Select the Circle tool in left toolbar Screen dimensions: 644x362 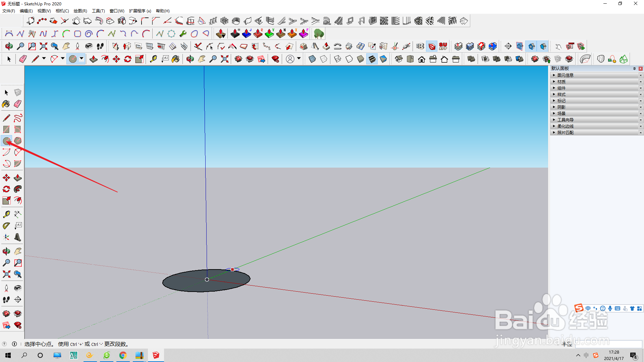6,141
